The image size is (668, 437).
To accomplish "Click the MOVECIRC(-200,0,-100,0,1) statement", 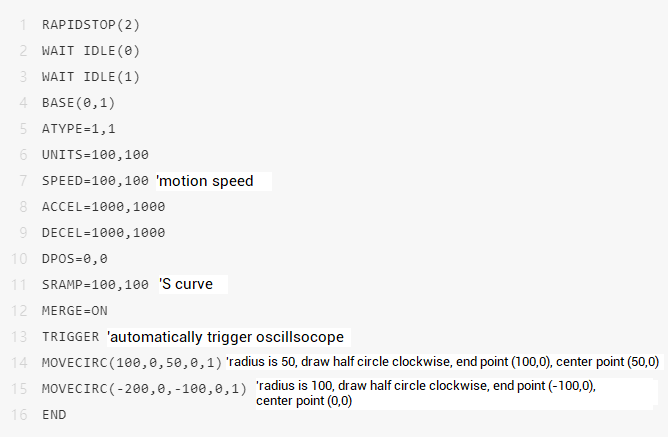I will [144, 388].
